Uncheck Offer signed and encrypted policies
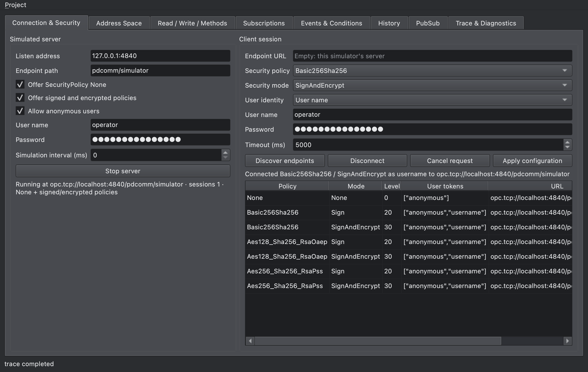Image resolution: width=588 pixels, height=372 pixels. [20, 98]
